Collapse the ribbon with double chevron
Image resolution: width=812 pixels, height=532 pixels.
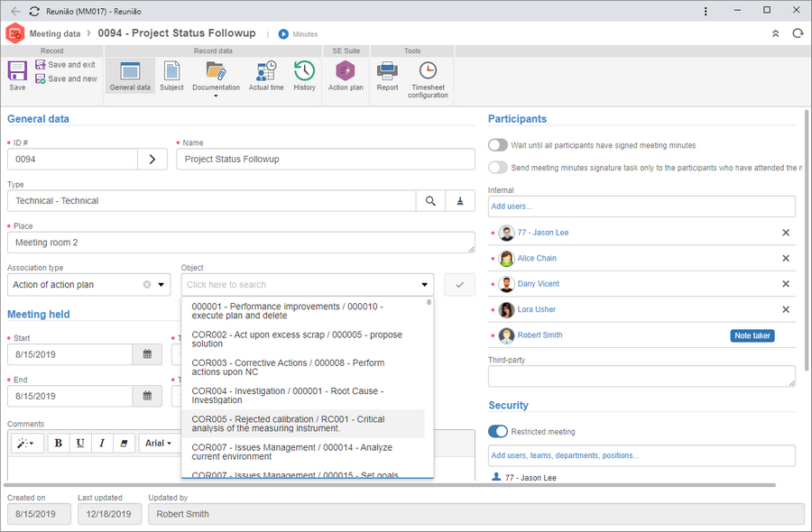[x=775, y=33]
